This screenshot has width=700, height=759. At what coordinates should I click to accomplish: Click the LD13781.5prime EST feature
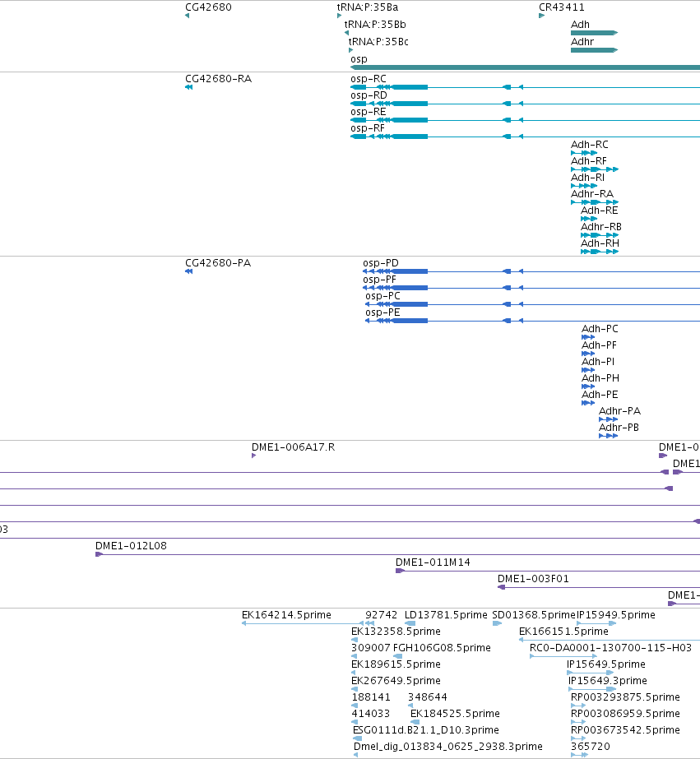[410, 623]
